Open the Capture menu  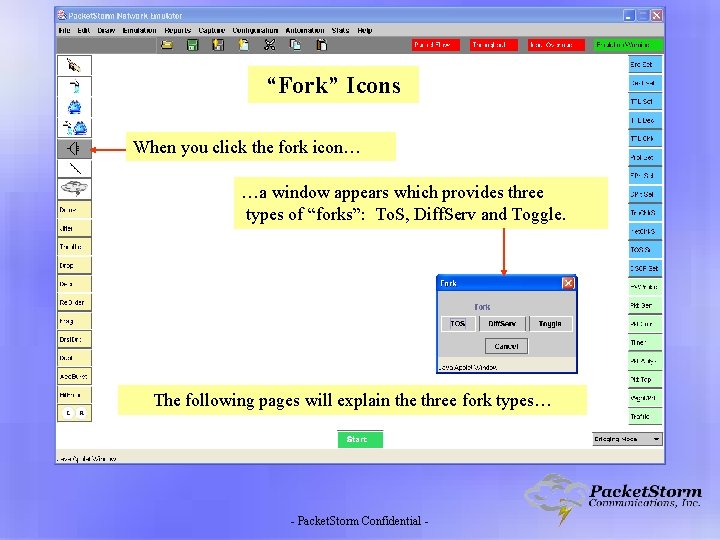pyautogui.click(x=212, y=30)
